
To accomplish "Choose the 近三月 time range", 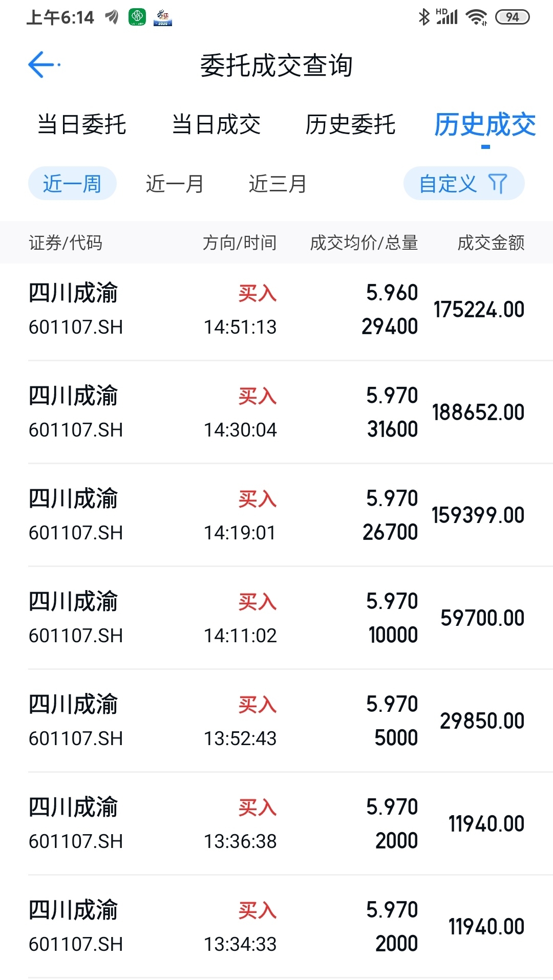I will pyautogui.click(x=278, y=183).
